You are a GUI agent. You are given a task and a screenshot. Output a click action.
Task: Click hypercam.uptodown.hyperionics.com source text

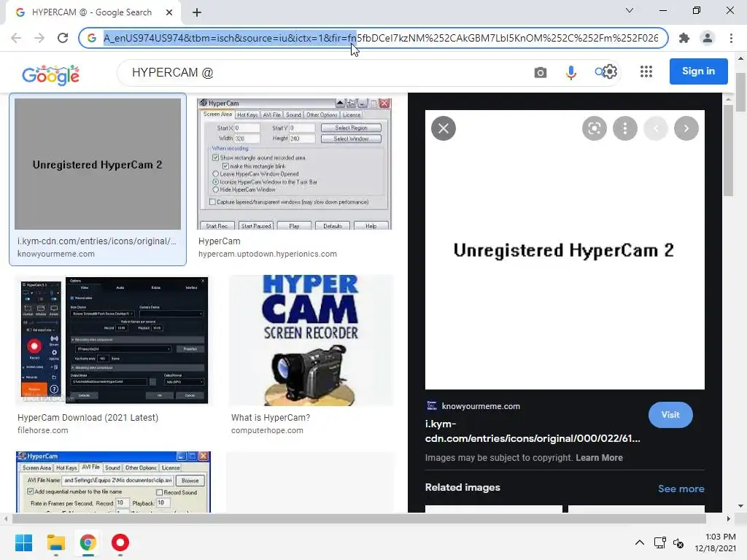pyautogui.click(x=267, y=254)
